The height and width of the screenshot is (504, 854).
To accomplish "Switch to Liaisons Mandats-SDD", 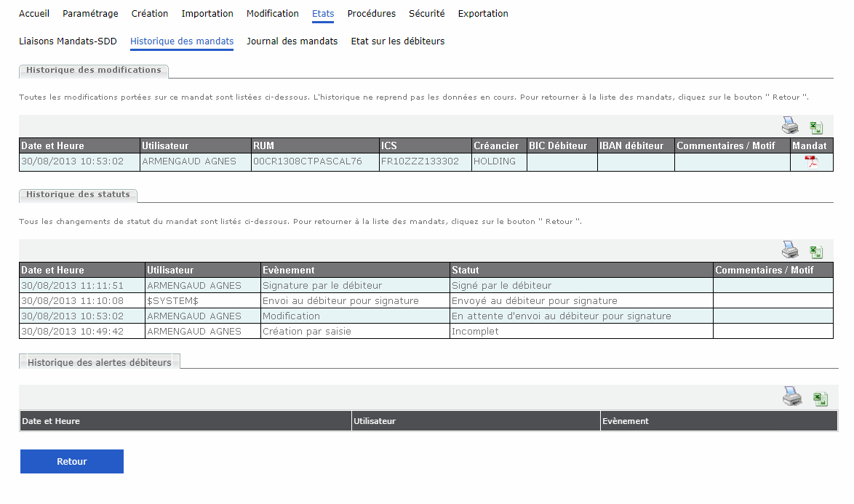I will (68, 41).
